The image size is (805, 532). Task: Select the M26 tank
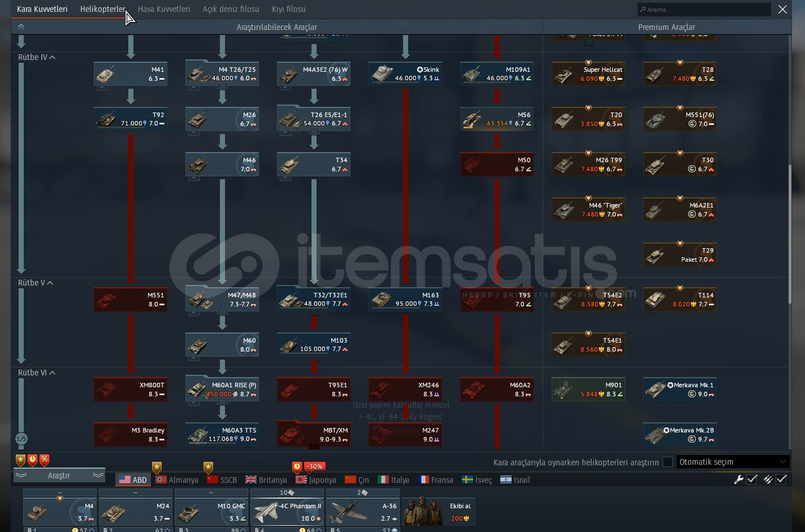pyautogui.click(x=222, y=119)
